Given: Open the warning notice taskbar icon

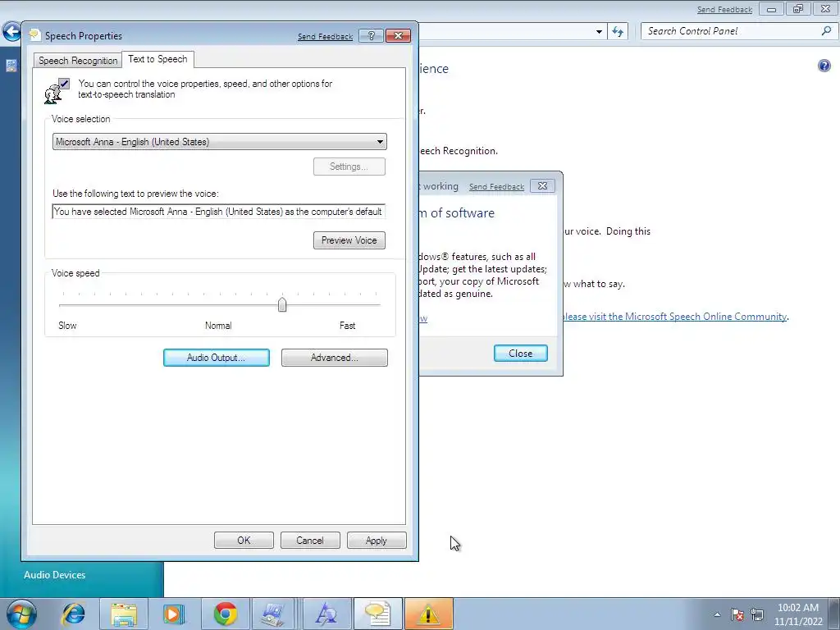Looking at the screenshot, I should tap(428, 614).
